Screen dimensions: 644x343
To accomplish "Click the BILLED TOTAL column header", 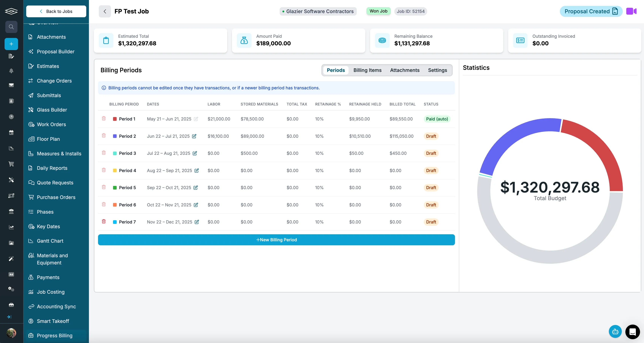I will [402, 104].
